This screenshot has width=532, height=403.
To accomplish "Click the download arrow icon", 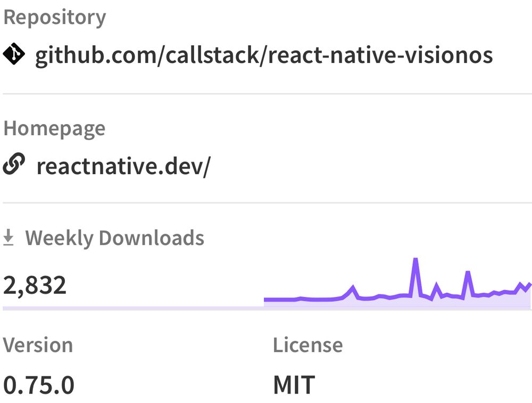I will (x=9, y=238).
